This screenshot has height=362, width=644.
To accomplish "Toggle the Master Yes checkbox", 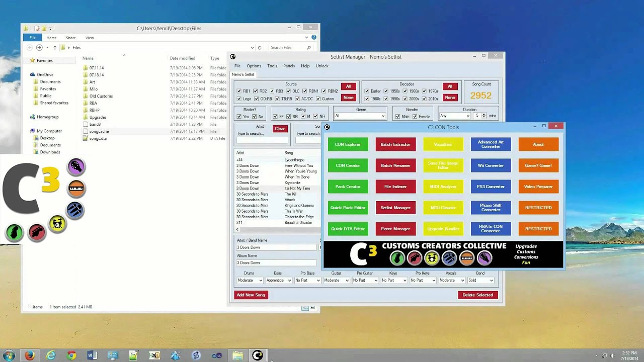I will [x=239, y=116].
